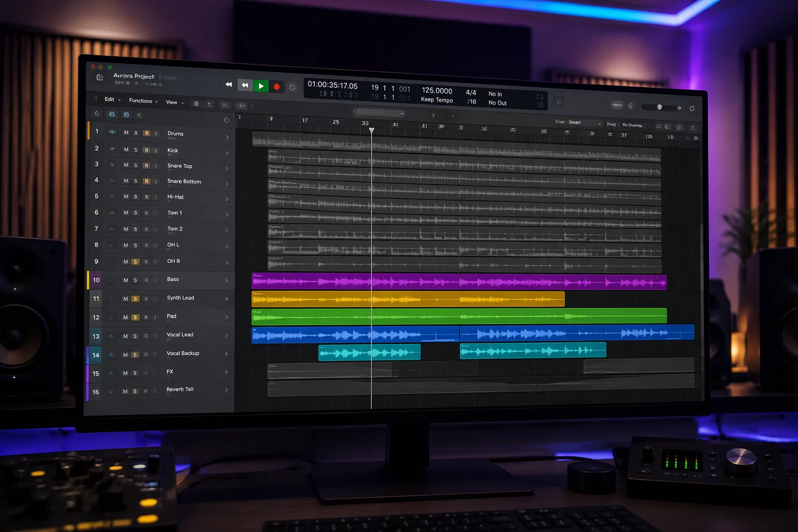Solo the OH R track
The width and height of the screenshot is (798, 532).
(135, 262)
